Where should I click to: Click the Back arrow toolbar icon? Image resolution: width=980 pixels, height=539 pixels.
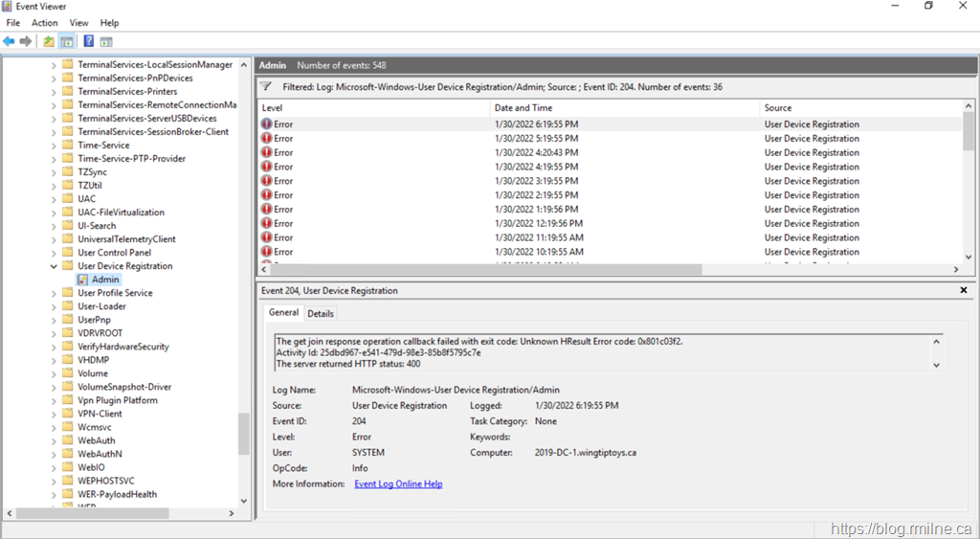click(x=9, y=41)
